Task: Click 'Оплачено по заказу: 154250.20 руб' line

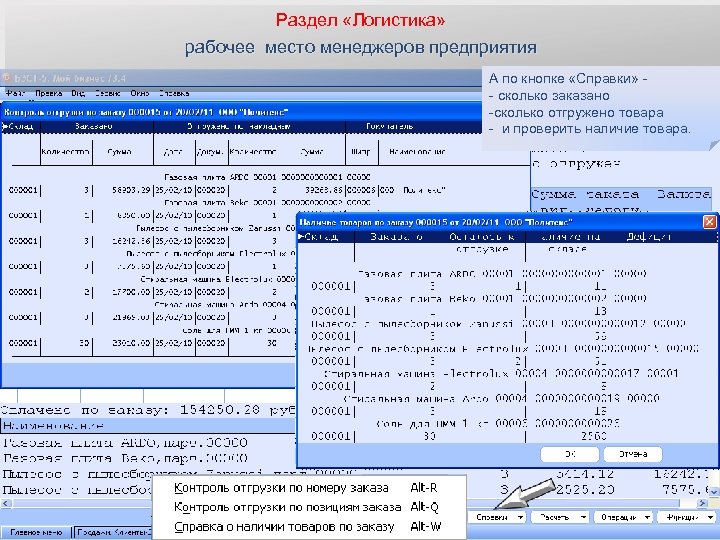Action: point(147,410)
